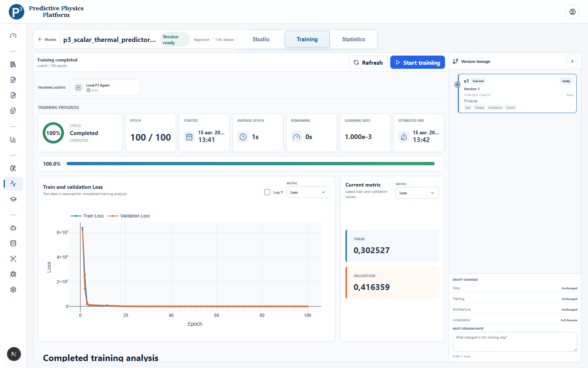Click the Scratch tag on version card

pos(510,107)
